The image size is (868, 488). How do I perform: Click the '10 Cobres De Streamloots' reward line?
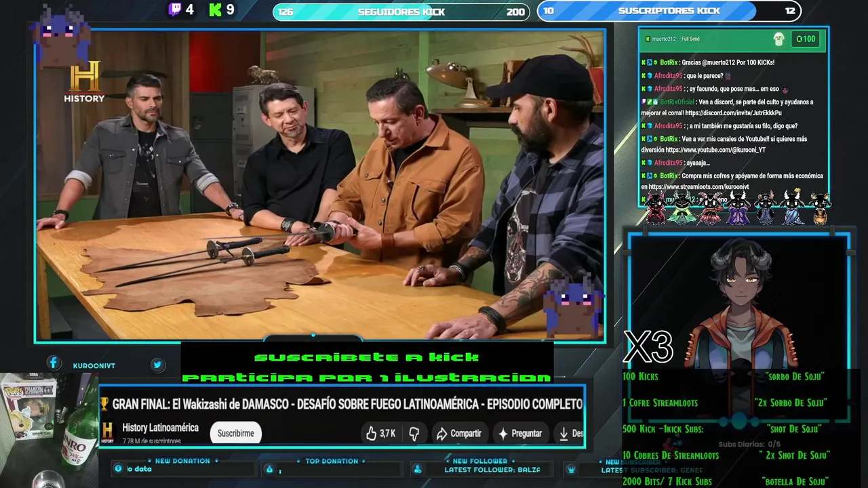pyautogui.click(x=671, y=455)
